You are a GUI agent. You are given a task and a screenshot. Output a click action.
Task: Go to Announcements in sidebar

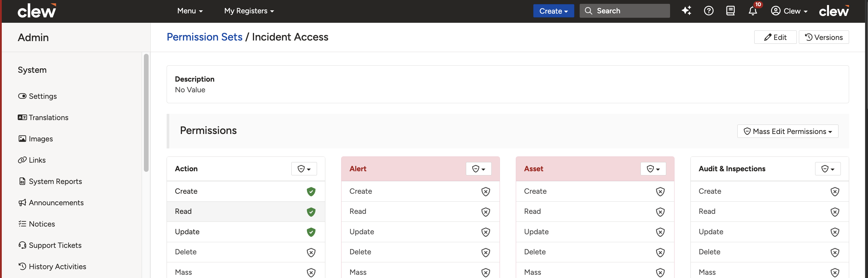tap(51, 202)
